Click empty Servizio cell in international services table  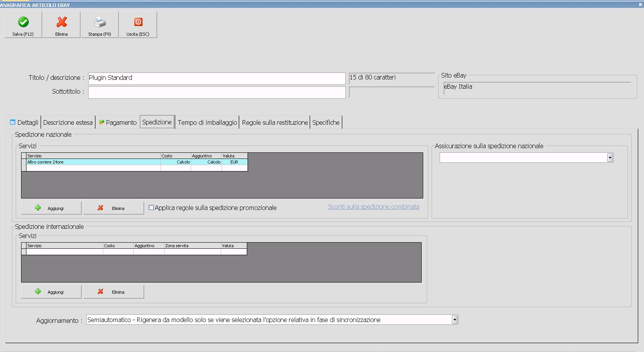pos(64,252)
